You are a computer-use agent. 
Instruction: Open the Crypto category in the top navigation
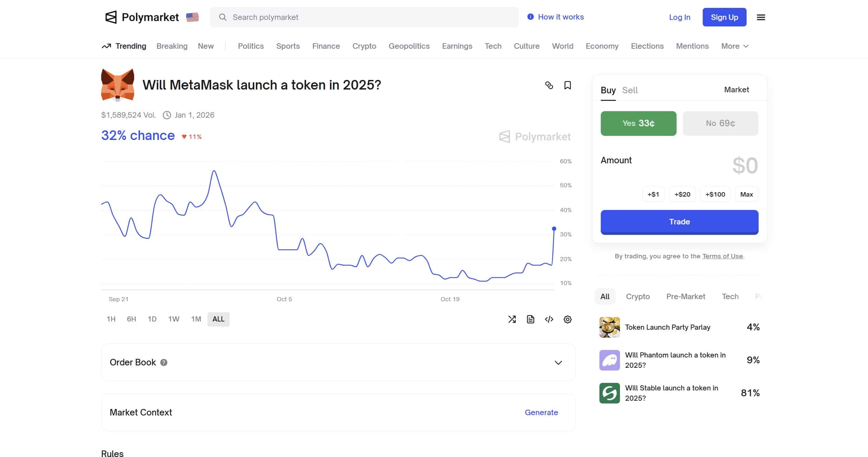click(364, 46)
